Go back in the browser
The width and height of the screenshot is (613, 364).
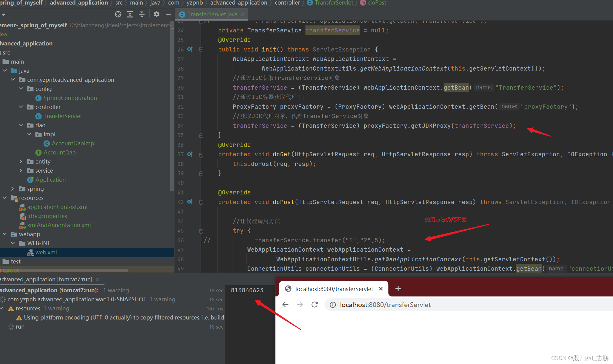coord(285,305)
